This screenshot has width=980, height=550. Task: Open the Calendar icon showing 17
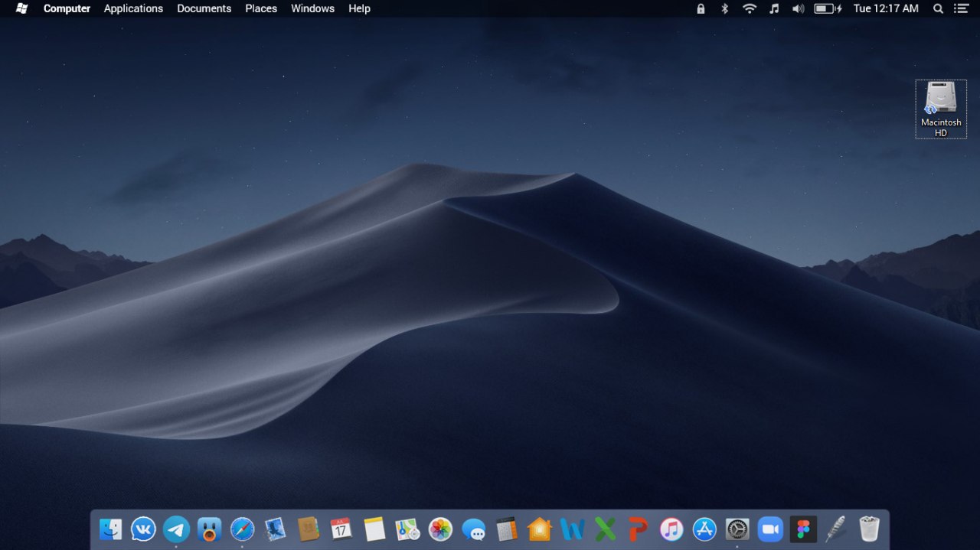pyautogui.click(x=341, y=529)
